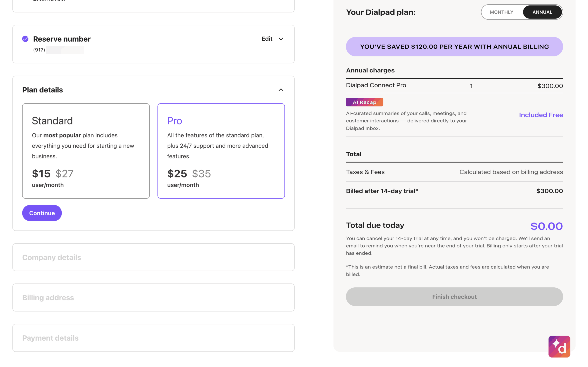The height and width of the screenshot is (367, 588).
Task: Click the Included Free label
Action: 541,115
